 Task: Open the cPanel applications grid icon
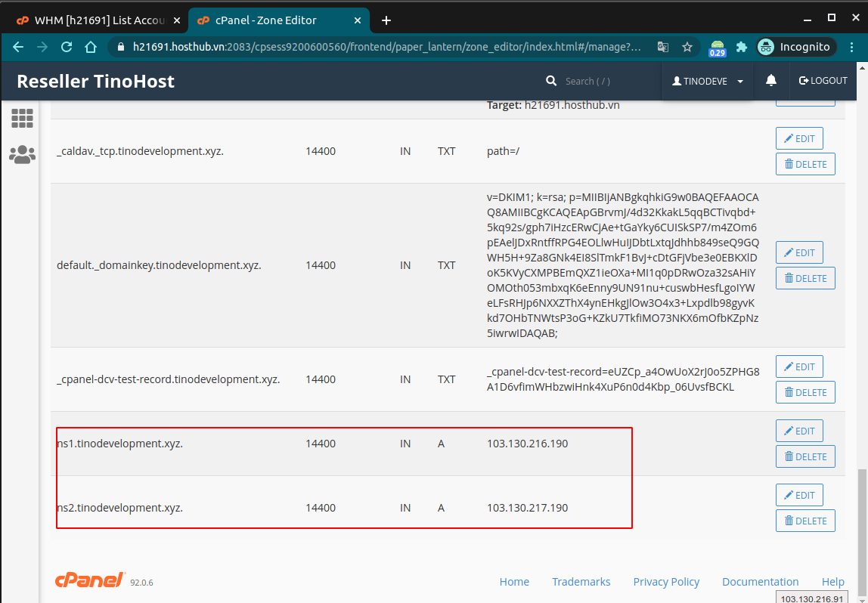[x=22, y=118]
